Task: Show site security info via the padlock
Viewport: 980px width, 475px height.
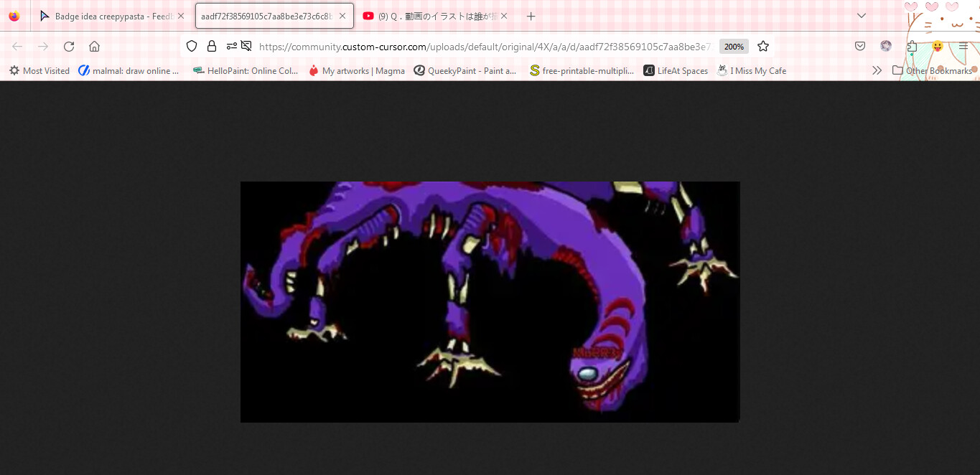Action: point(212,46)
